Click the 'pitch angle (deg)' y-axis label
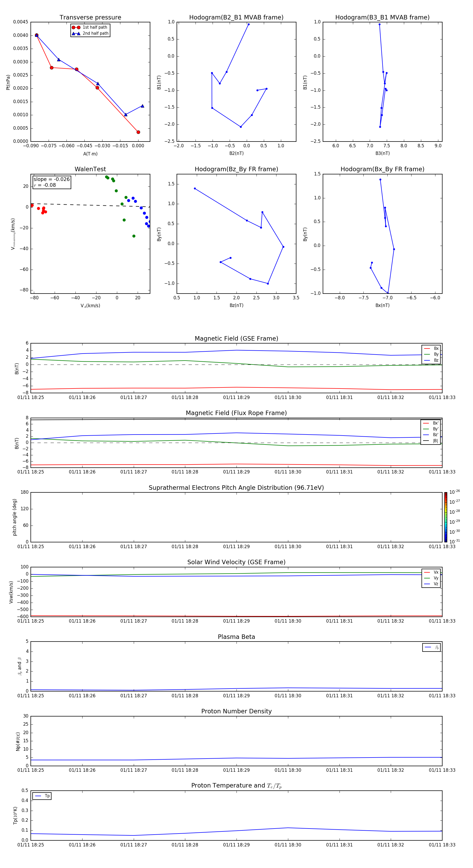473x868 pixels. [x=14, y=517]
